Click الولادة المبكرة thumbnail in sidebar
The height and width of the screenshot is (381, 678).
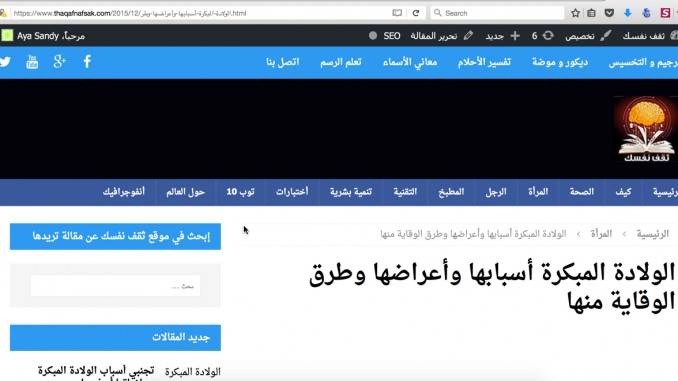[x=193, y=372]
